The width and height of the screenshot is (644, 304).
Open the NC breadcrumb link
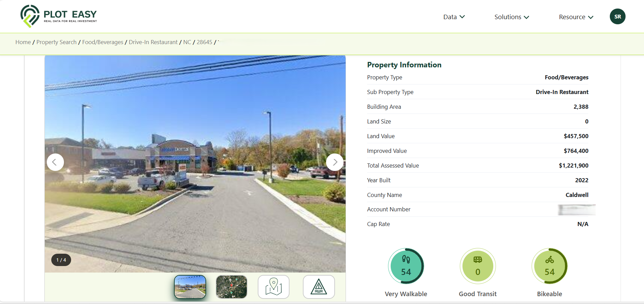[187, 42]
